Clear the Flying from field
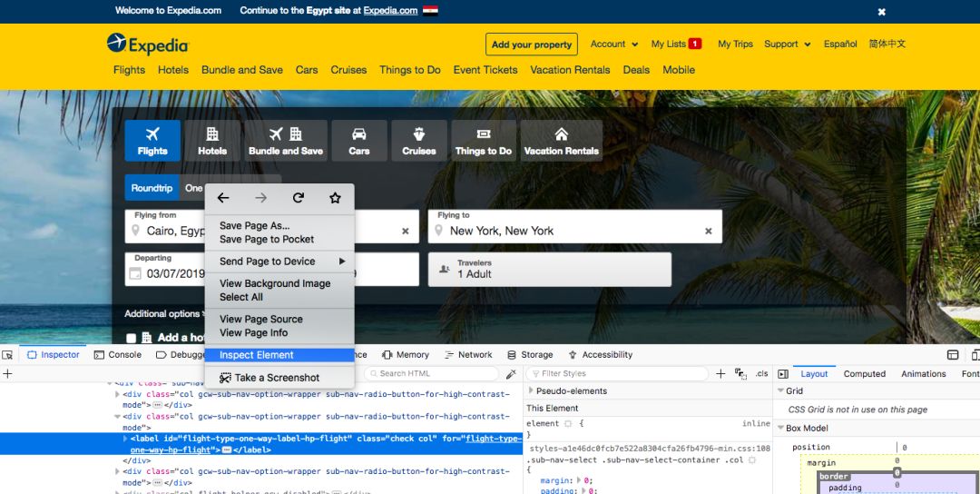The height and width of the screenshot is (494, 980). click(x=405, y=231)
